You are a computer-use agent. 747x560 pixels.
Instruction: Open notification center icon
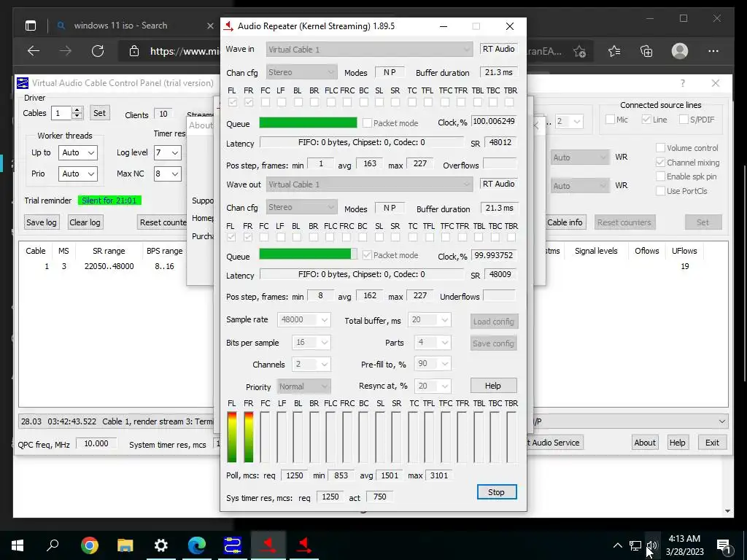pos(724,545)
